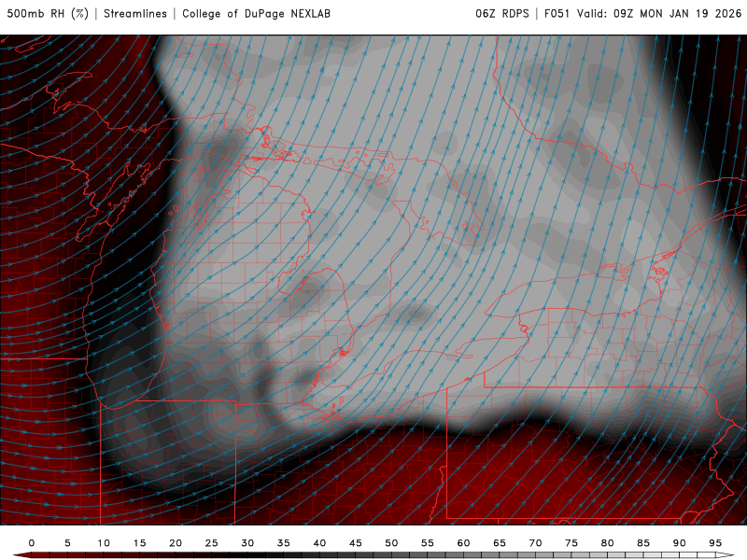Click the '65' colorbar label
This screenshot has height=560, width=747.
tap(500, 543)
